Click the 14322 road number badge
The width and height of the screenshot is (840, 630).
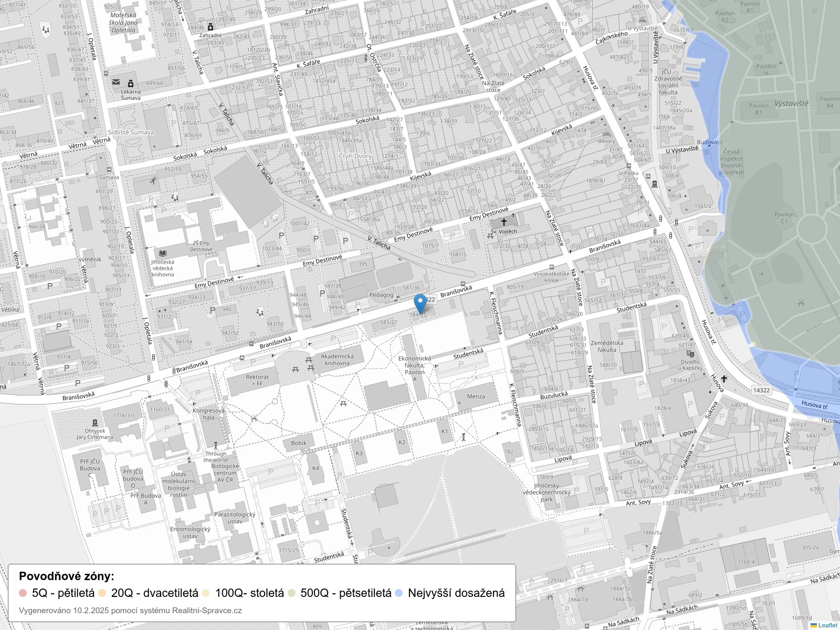coord(761,390)
